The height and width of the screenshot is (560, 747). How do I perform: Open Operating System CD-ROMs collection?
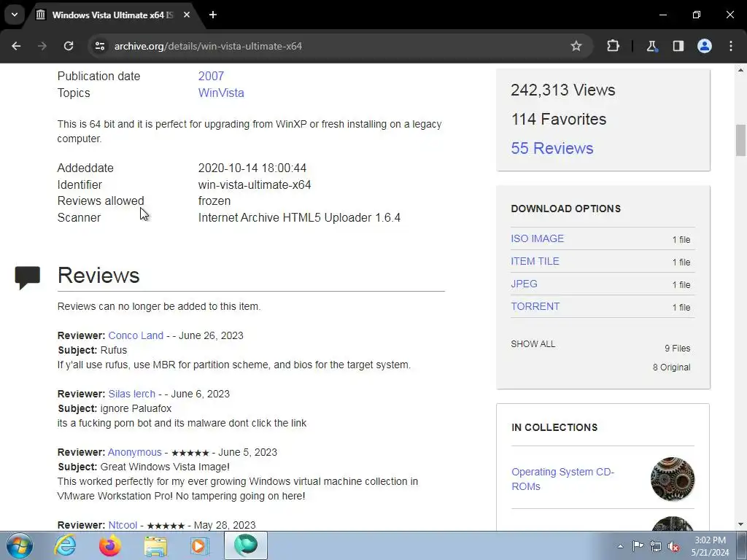pyautogui.click(x=562, y=479)
